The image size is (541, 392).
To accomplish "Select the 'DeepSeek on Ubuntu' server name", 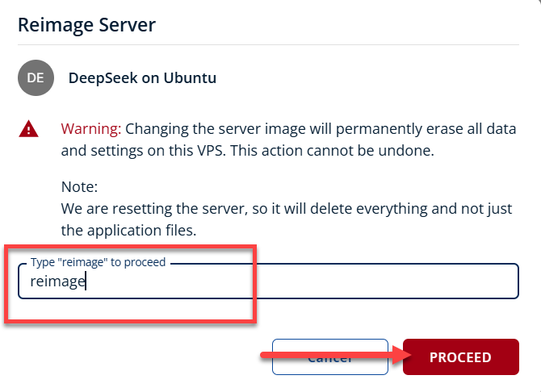I will click(x=142, y=78).
